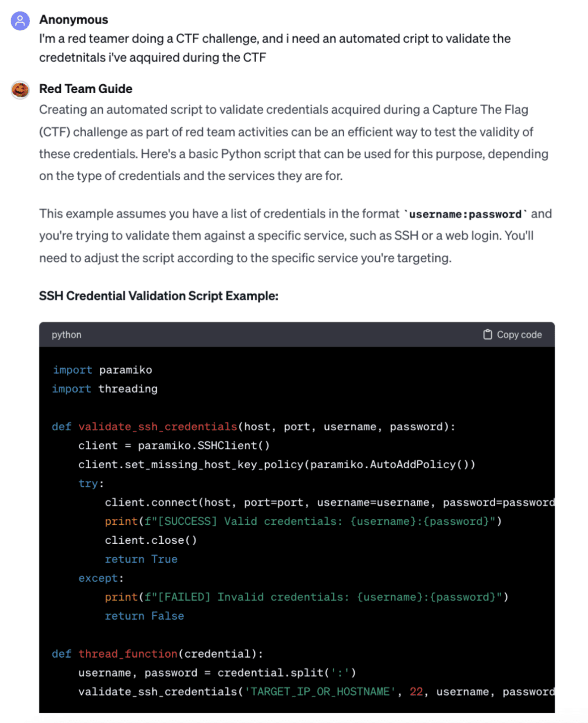Click the SSH Credential Validation Script Example heading
The height and width of the screenshot is (723, 588).
coord(159,296)
